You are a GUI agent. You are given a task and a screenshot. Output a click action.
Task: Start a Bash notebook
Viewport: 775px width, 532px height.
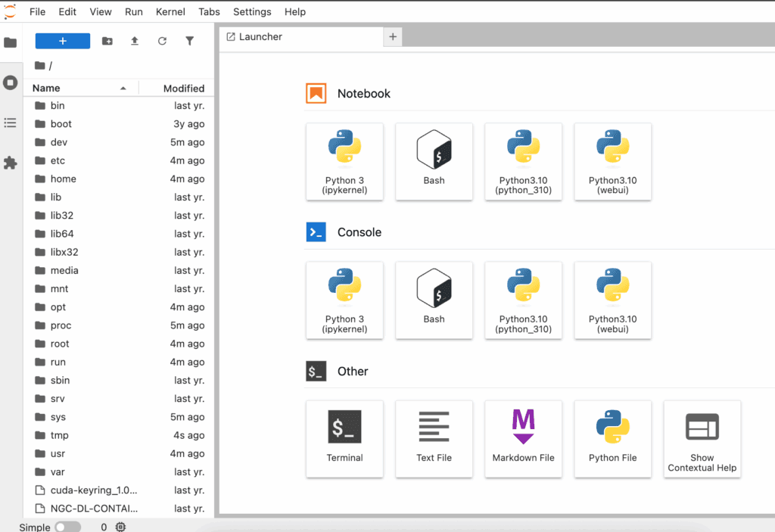[434, 161]
